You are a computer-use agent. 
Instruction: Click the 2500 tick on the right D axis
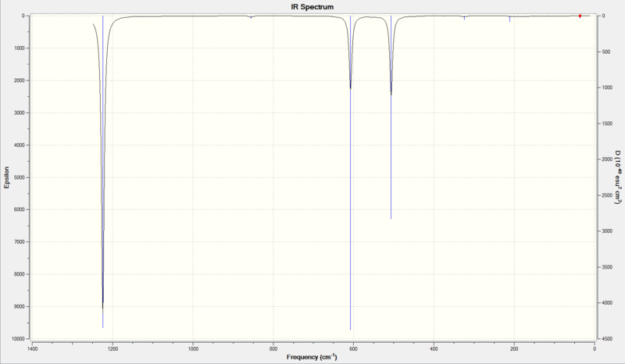[608, 195]
